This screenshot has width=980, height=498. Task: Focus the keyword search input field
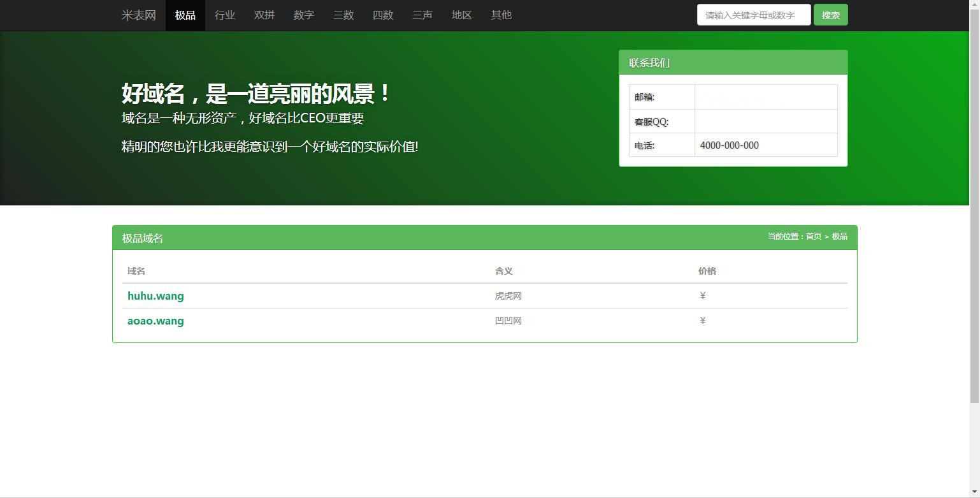point(754,15)
